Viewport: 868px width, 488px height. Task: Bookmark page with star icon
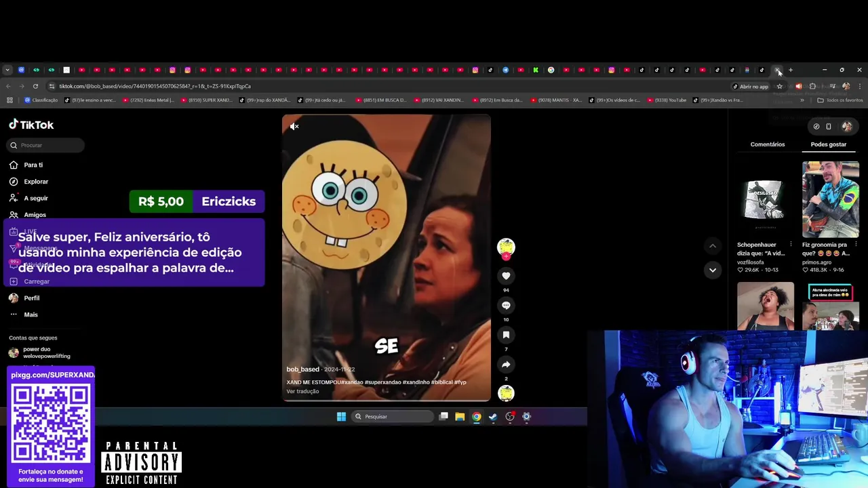(780, 86)
